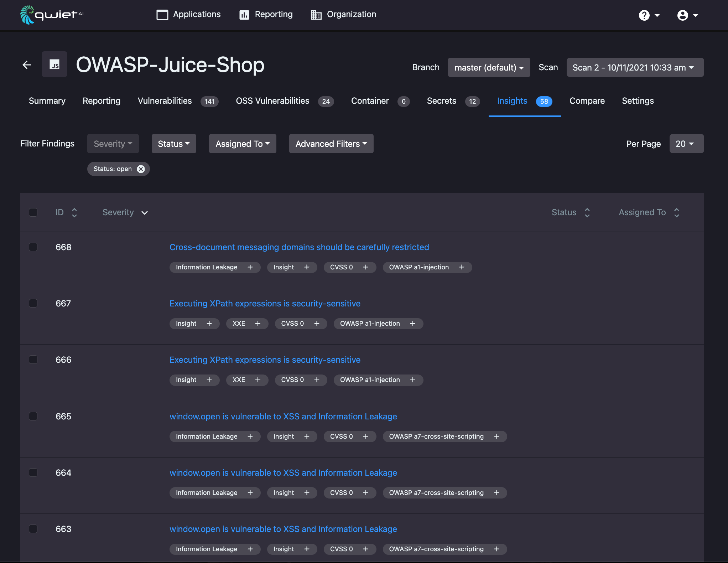Switch to the Settings tab
The width and height of the screenshot is (728, 563).
(638, 101)
